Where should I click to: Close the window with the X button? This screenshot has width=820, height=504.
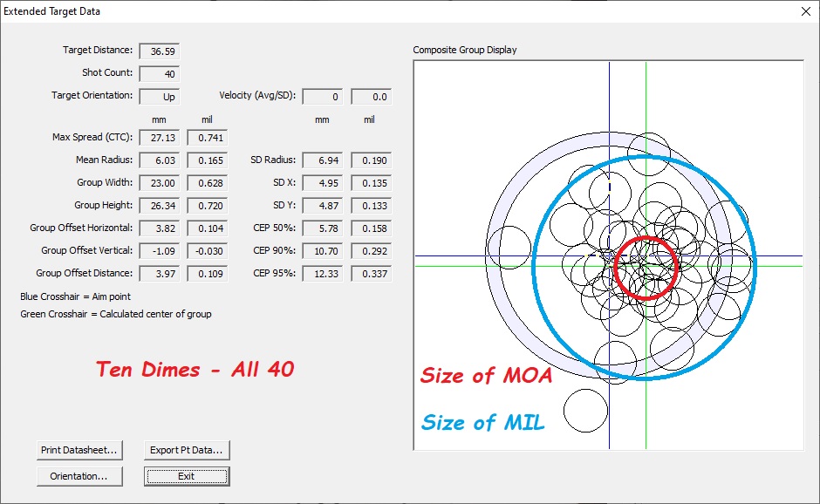click(x=806, y=11)
